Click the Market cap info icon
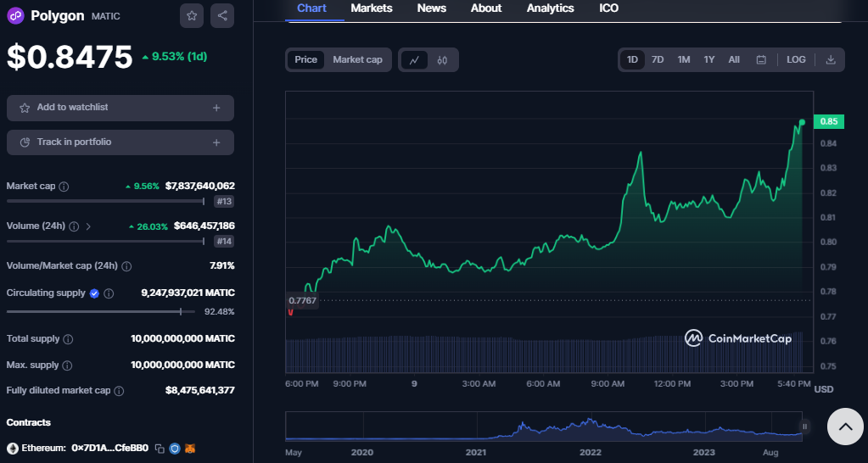The image size is (868, 463). [x=64, y=186]
